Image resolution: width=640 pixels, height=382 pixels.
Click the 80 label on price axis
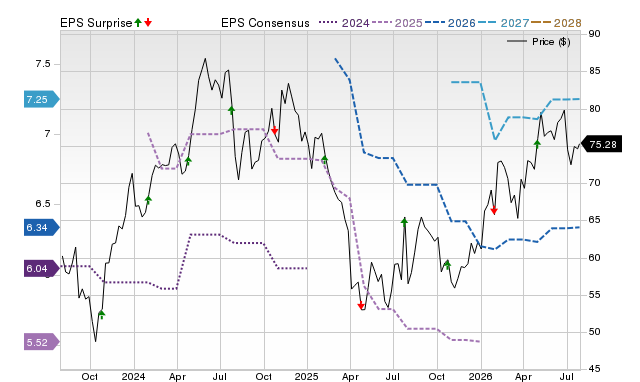(x=594, y=109)
